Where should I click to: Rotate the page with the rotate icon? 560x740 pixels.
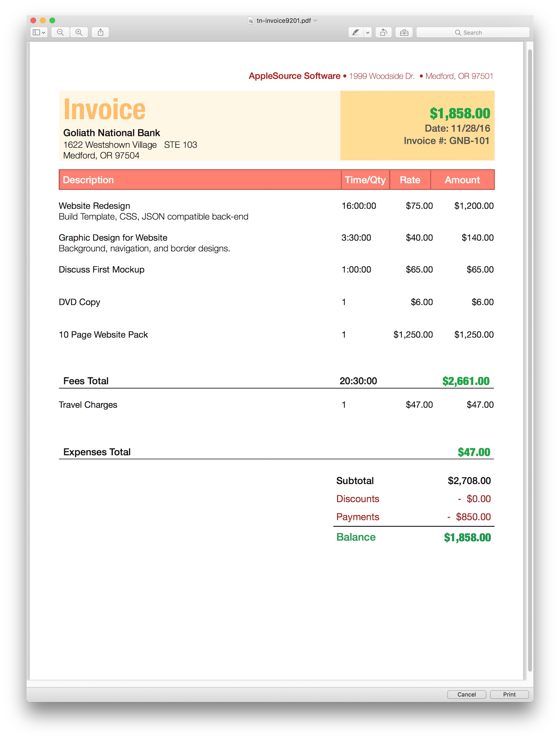point(383,32)
